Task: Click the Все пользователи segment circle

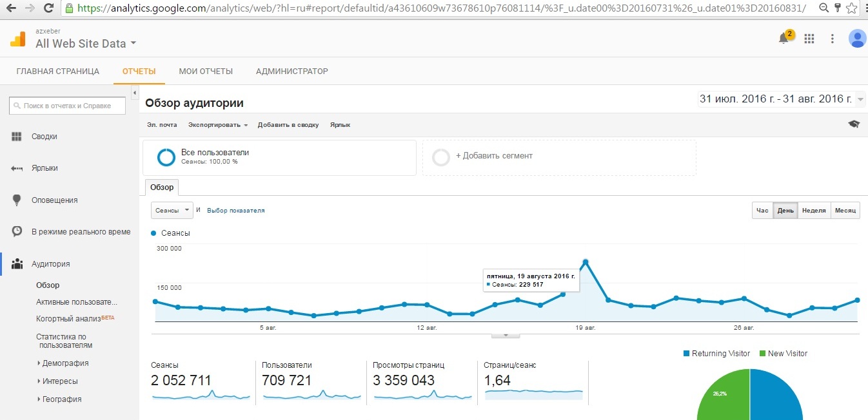Action: click(166, 157)
